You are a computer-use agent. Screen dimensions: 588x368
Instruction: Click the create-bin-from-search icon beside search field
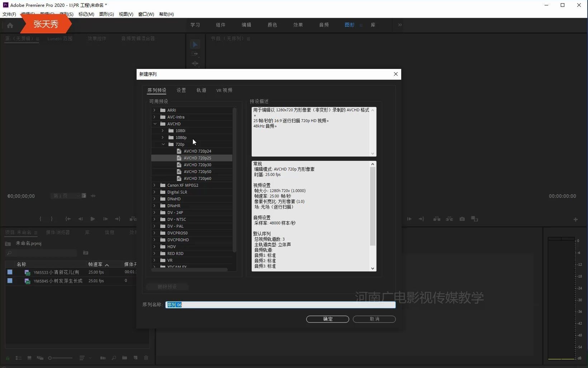click(x=86, y=253)
